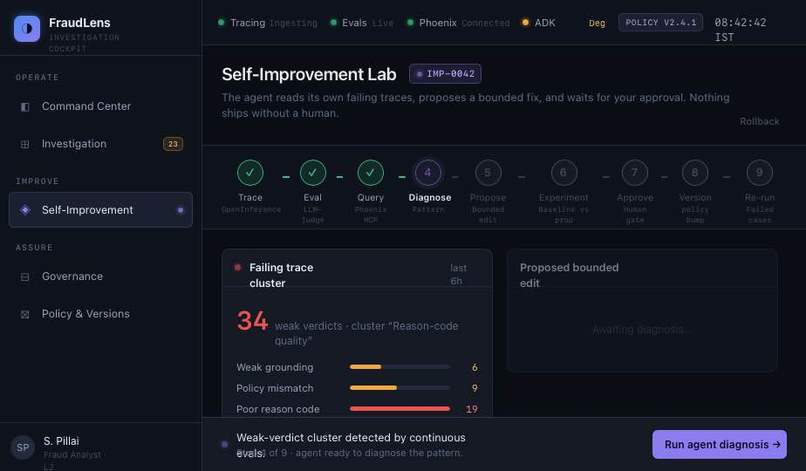Image resolution: width=806 pixels, height=471 pixels.
Task: Click the SP user avatar
Action: (x=23, y=447)
